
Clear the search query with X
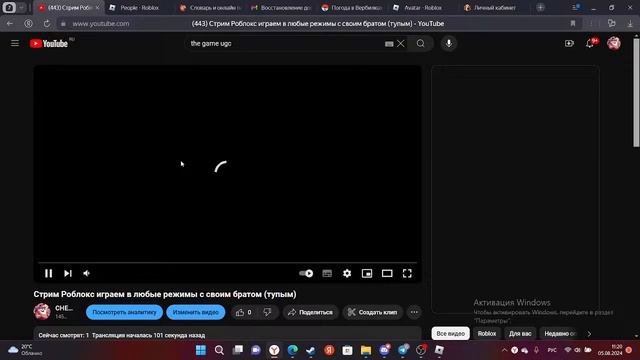401,43
